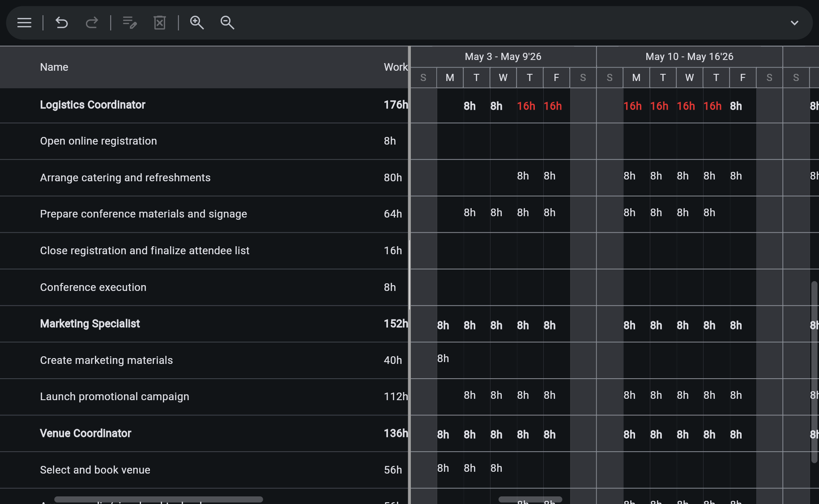Click the delete entry trash icon

(x=159, y=23)
